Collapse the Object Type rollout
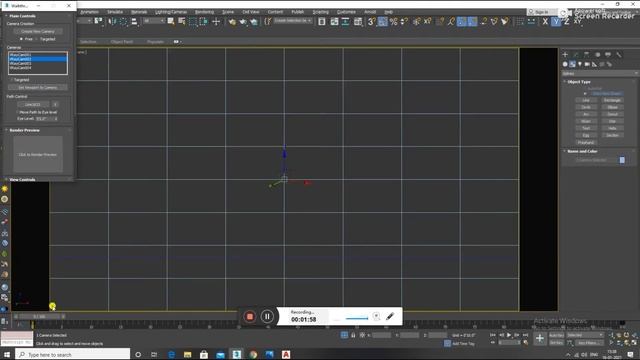Image resolution: width=640 pixels, height=360 pixels. click(579, 82)
